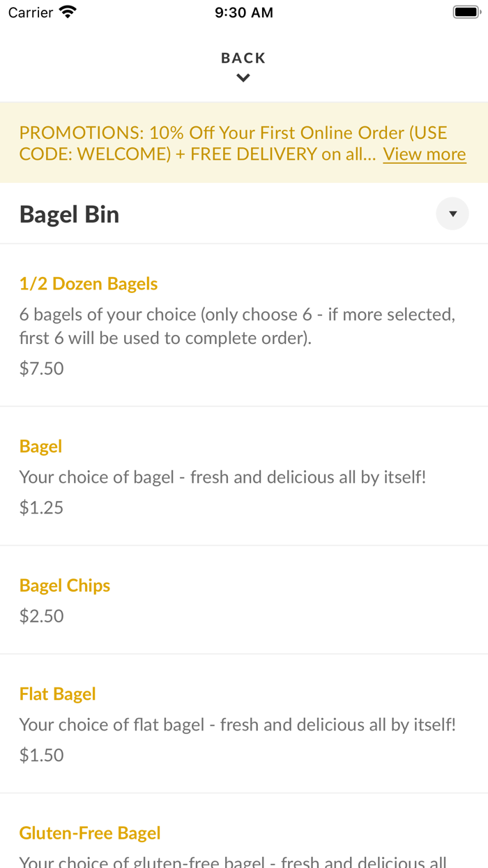Tap the 6 bagels of your choice description
Screen dimensions: 488x868
tap(237, 327)
